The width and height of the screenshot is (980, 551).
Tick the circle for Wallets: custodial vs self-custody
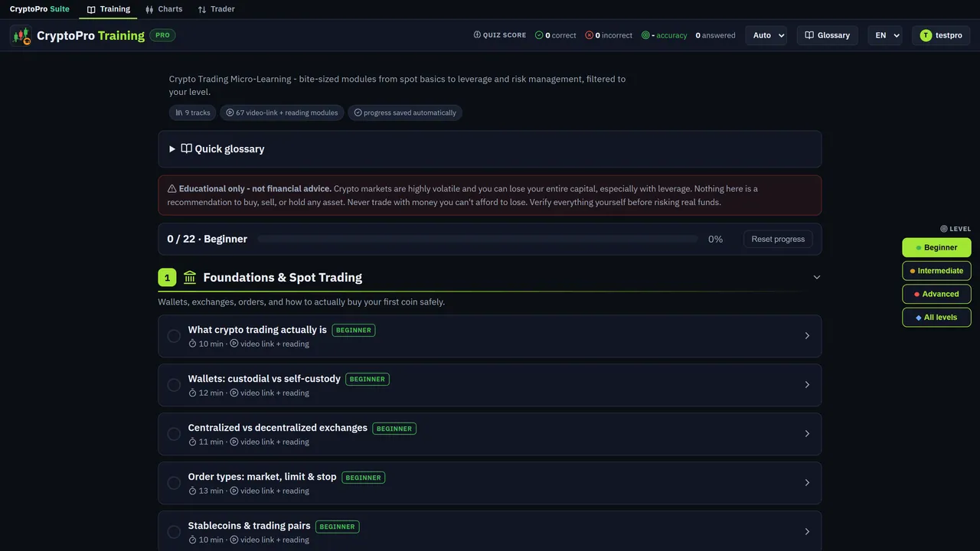[x=174, y=385]
